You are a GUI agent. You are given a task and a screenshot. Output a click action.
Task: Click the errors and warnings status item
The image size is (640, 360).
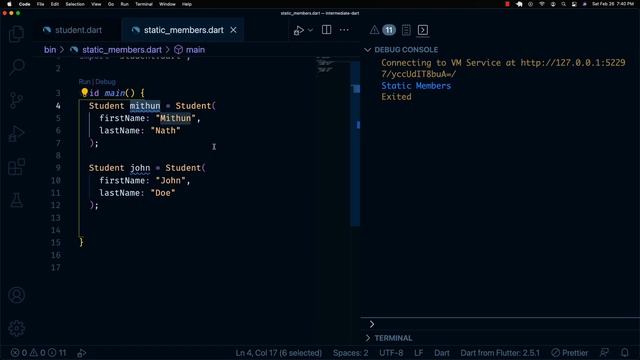(x=38, y=353)
